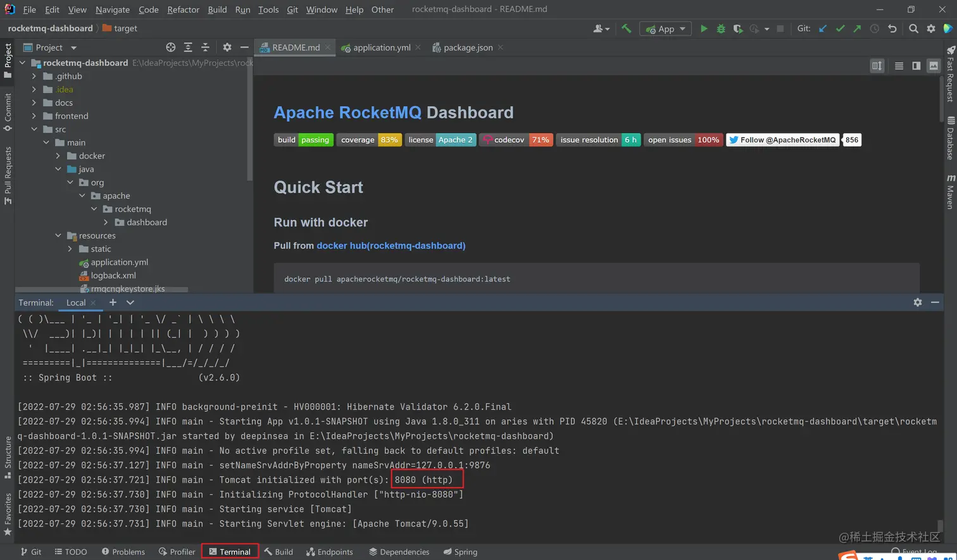
Task: Click the Git rollback icon
Action: coord(892,28)
